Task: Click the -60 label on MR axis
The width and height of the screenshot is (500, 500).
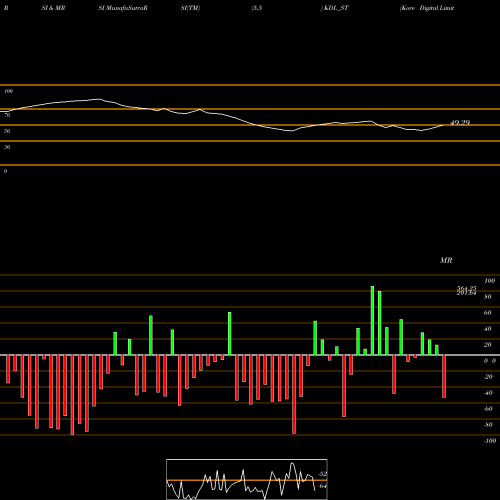Action: point(488,409)
